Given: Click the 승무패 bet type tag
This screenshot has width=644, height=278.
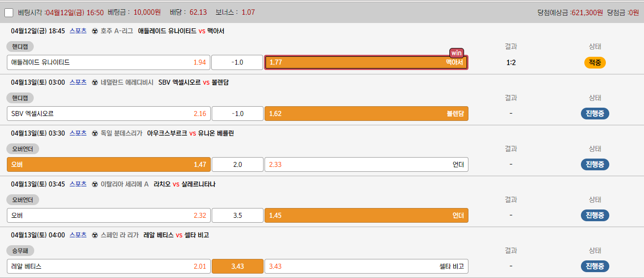Looking at the screenshot, I should click(x=20, y=251).
